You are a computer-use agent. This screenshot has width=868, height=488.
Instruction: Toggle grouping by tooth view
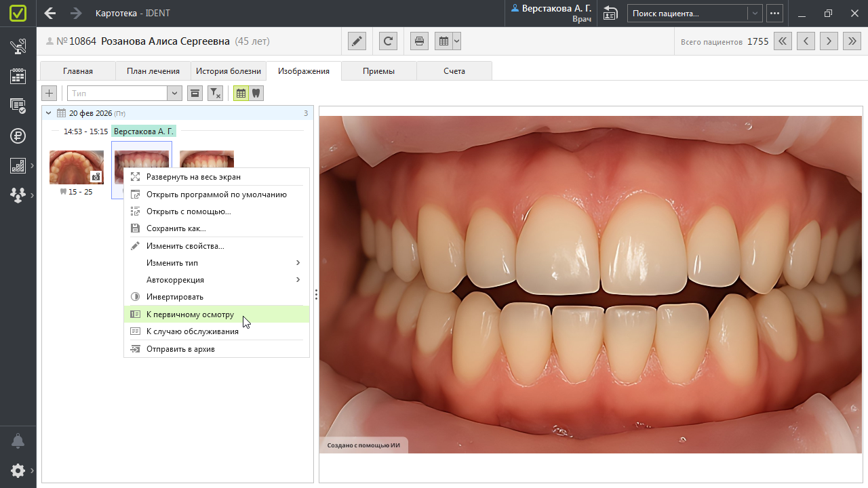tap(256, 94)
